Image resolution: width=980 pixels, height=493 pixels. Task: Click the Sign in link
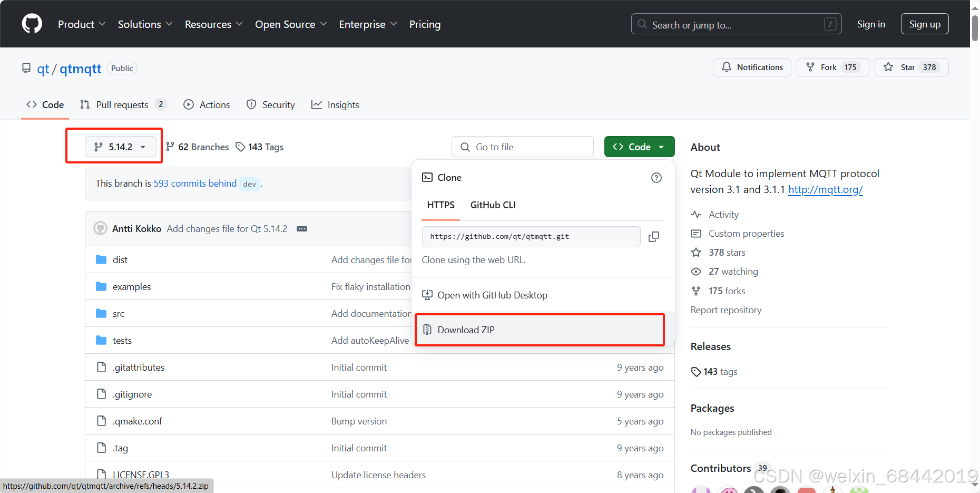tap(871, 24)
